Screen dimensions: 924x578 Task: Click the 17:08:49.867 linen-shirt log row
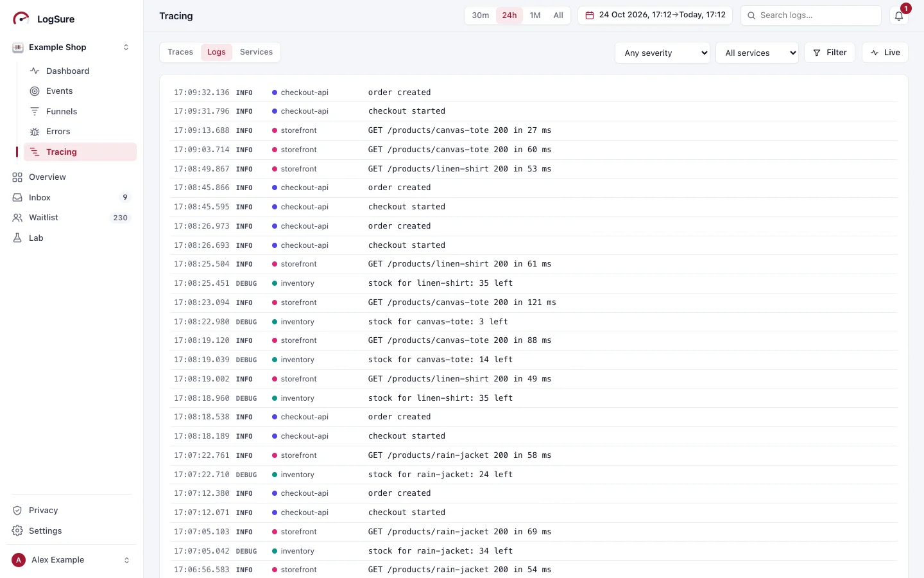[534, 169]
